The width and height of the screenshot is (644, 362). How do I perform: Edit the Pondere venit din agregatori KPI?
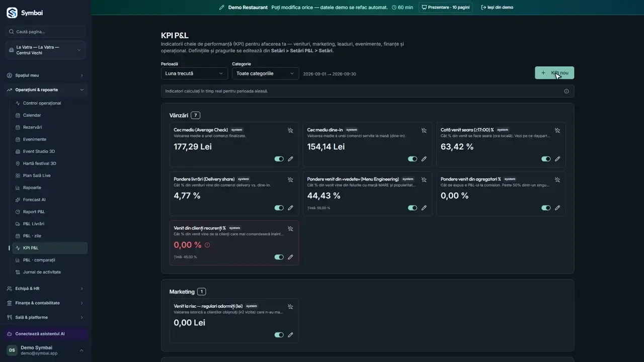(x=557, y=208)
